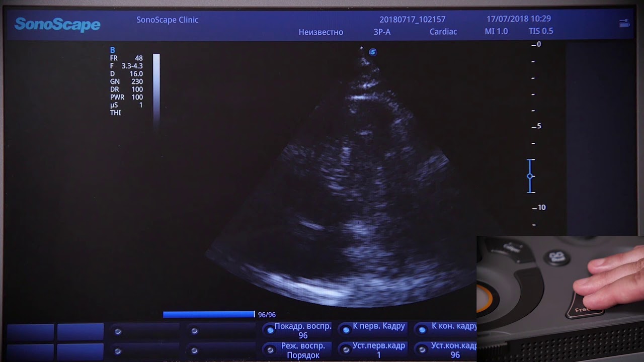Click the grayscale map bar
Image resolution: width=644 pixels, height=362 pixels.
(x=156, y=90)
